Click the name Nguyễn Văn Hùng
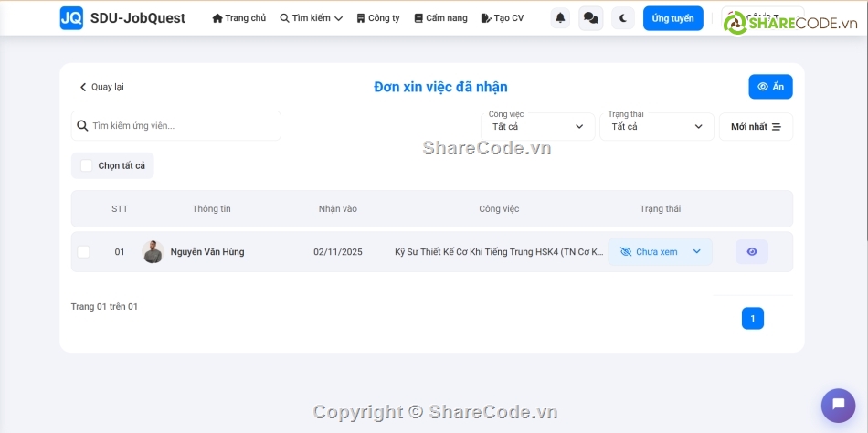Image resolution: width=868 pixels, height=433 pixels. 207,252
